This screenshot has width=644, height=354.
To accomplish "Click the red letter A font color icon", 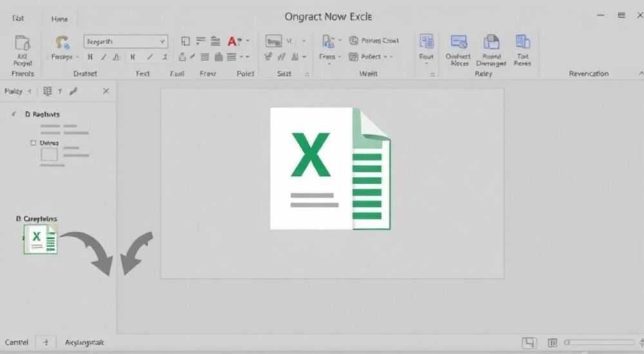I will pos(232,41).
